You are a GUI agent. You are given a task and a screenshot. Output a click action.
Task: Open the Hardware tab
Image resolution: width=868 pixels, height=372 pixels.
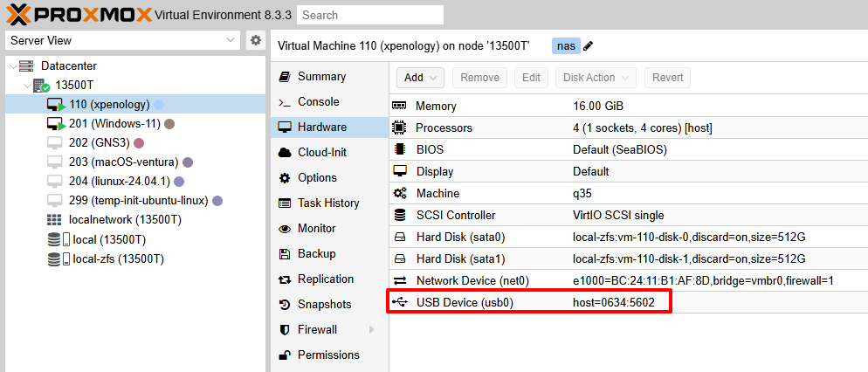[328, 127]
